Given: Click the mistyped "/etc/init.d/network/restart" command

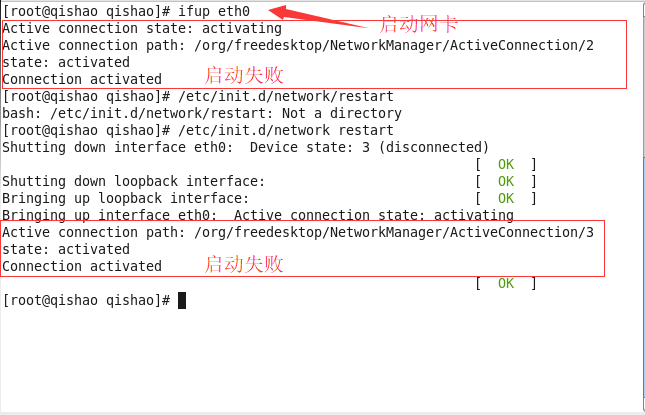Looking at the screenshot, I should click(x=285, y=96).
